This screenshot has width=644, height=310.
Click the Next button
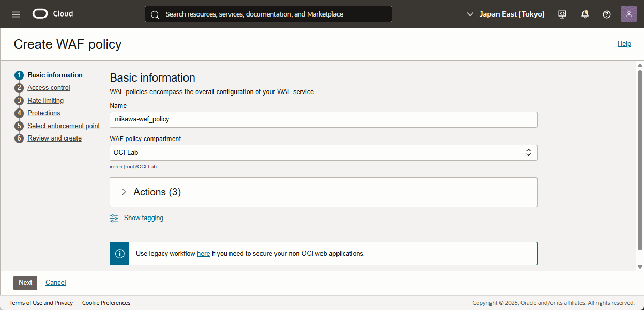pyautogui.click(x=25, y=283)
